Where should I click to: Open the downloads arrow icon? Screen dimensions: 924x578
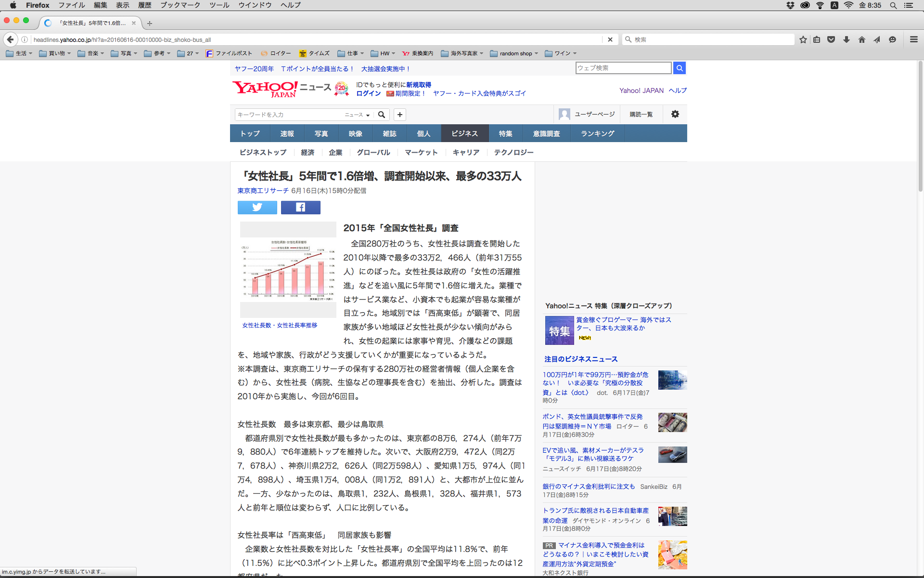(846, 39)
